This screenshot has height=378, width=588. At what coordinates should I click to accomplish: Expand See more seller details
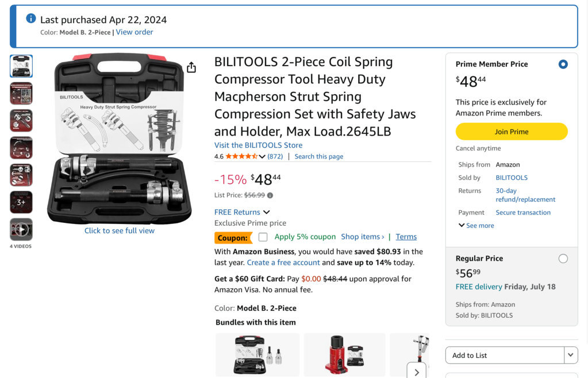476,226
